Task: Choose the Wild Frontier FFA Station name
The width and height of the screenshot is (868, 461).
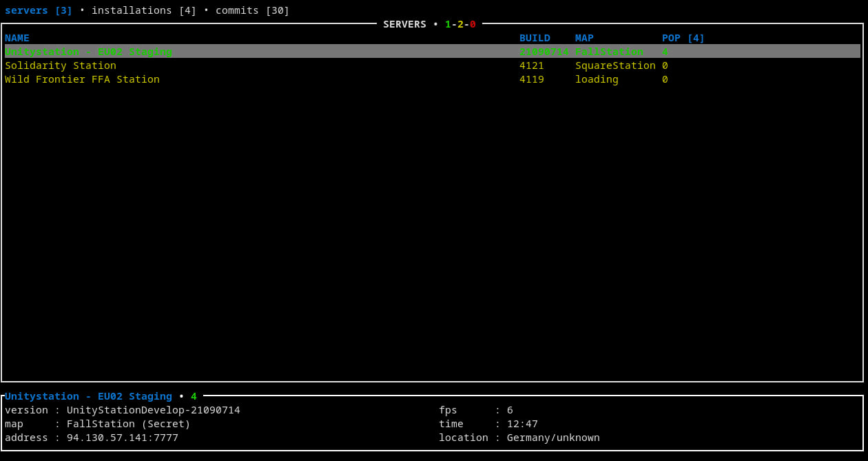Action: coord(82,79)
